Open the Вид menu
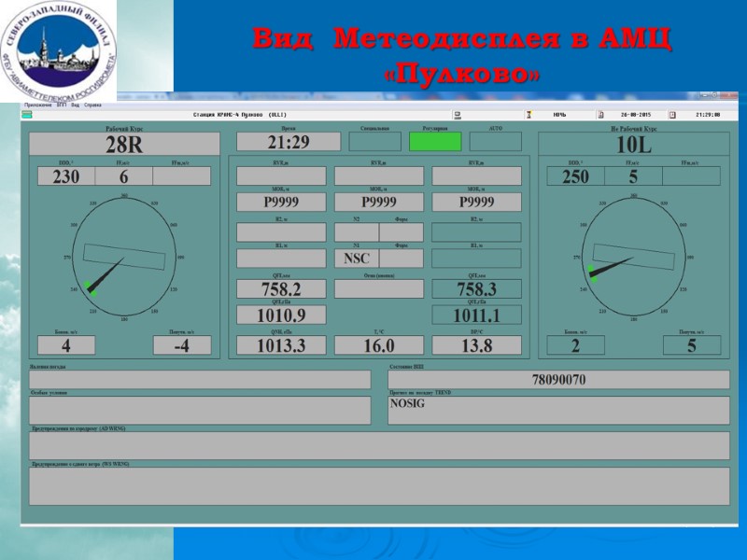This screenshot has width=747, height=560. click(x=76, y=105)
